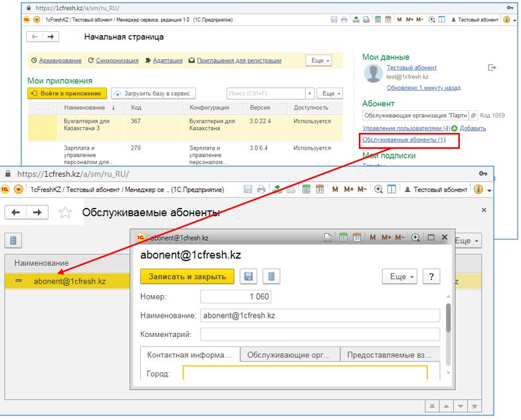
Task: Expand Еще dropdown in yellow links bar
Action: 319,60
